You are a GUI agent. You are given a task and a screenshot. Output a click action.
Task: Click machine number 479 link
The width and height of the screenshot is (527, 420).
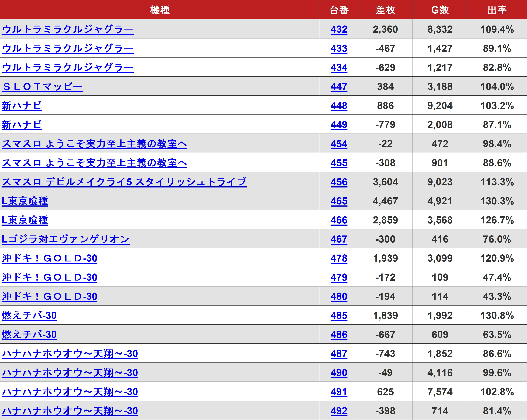coord(339,277)
